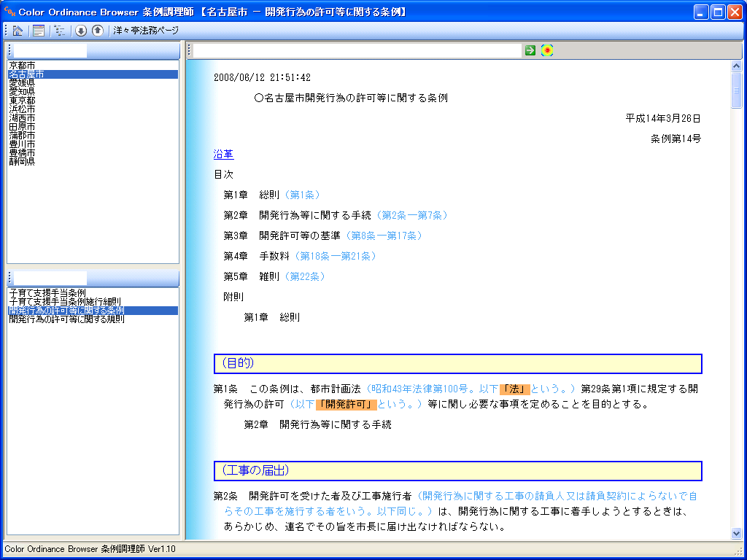Open the 子育て支援手当条例 ordinance

click(x=47, y=293)
